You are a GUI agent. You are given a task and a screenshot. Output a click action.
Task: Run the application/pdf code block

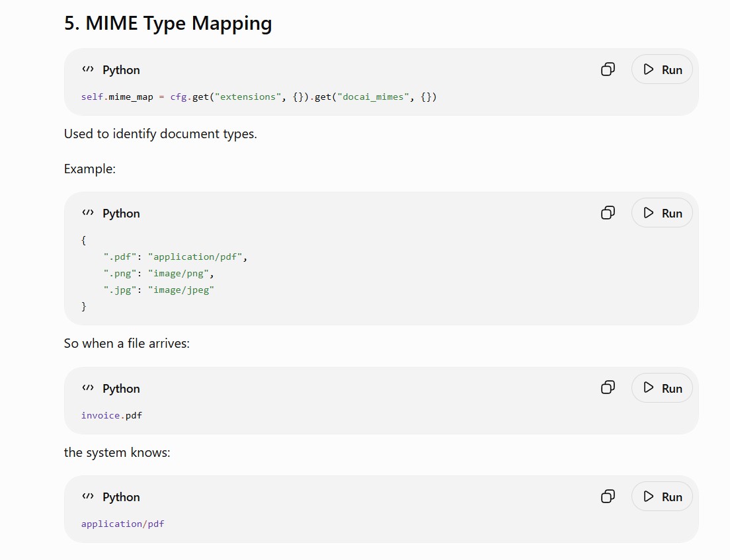click(662, 497)
